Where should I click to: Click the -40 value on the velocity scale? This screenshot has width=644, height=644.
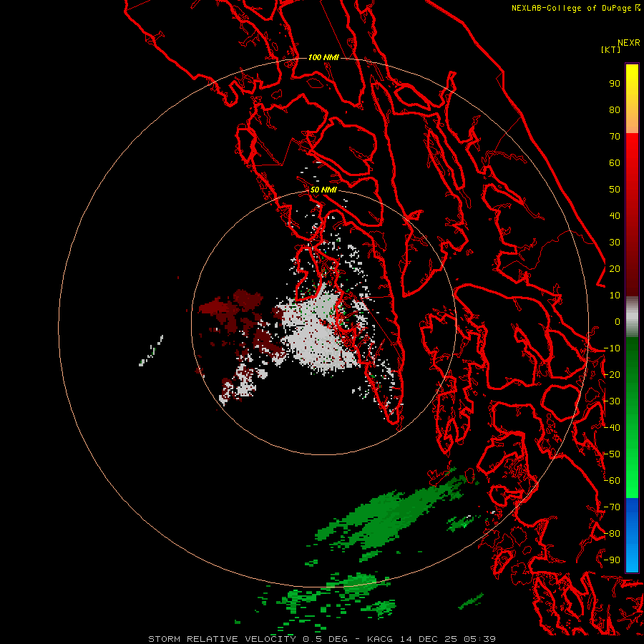click(x=612, y=428)
